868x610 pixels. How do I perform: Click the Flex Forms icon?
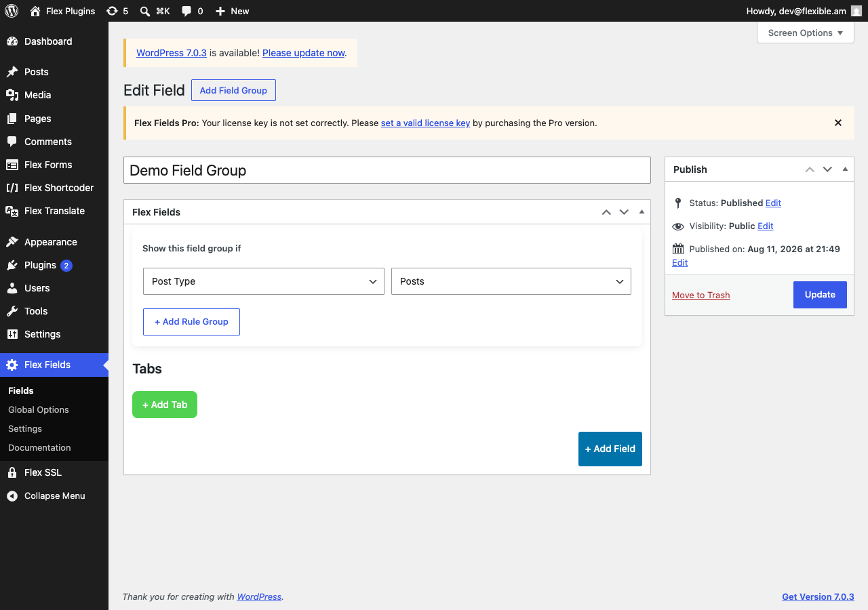12,165
